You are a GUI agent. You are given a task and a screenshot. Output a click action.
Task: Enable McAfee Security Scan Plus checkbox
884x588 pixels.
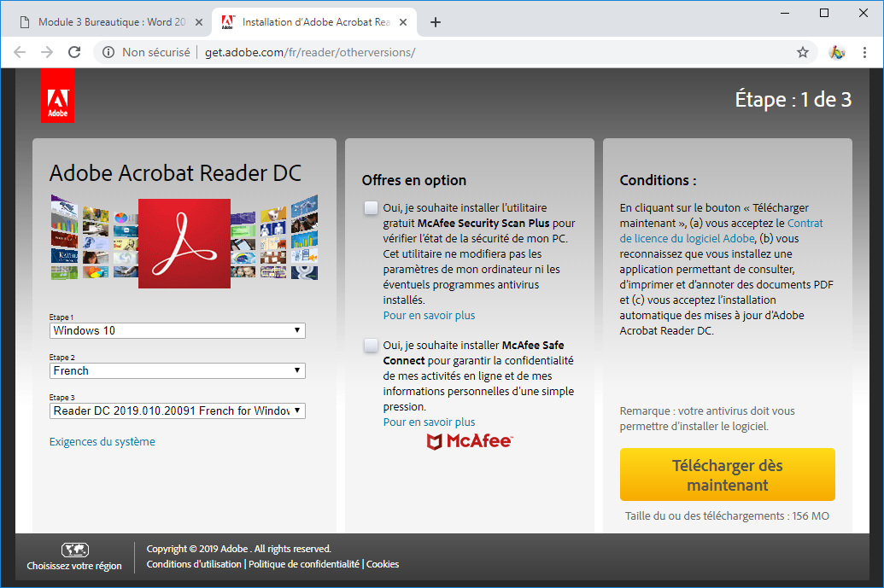point(371,208)
